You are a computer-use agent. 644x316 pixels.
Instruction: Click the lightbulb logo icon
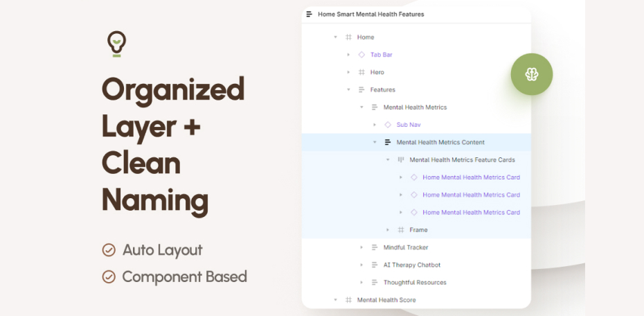pos(116,44)
